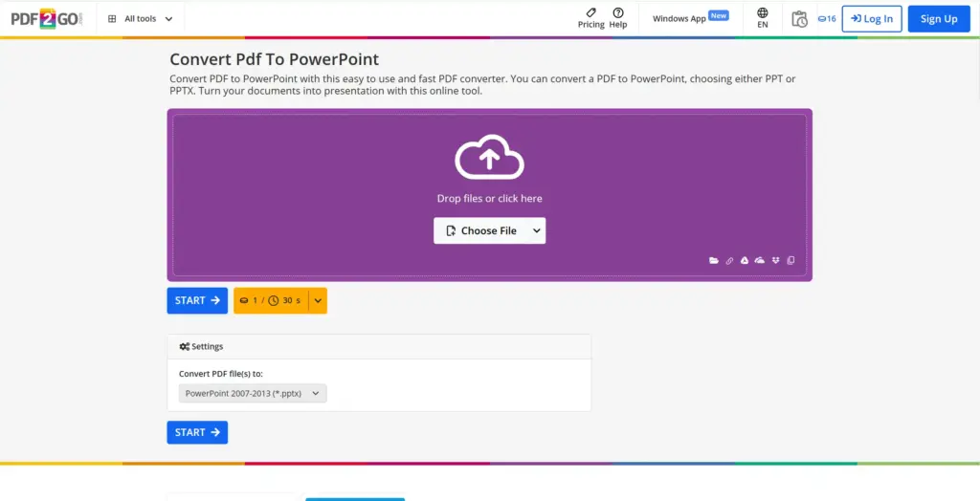Click the 'Drop files or click here' text
The width and height of the screenshot is (980, 501).
tap(489, 199)
